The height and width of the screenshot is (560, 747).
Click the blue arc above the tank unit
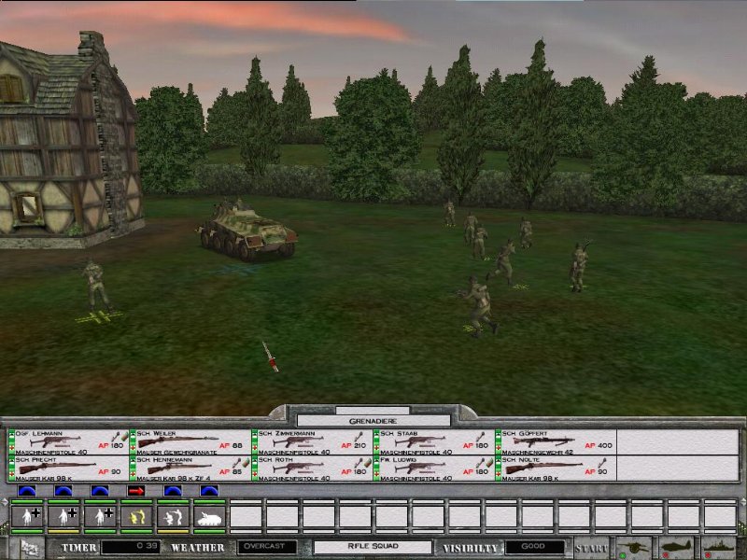(x=208, y=490)
